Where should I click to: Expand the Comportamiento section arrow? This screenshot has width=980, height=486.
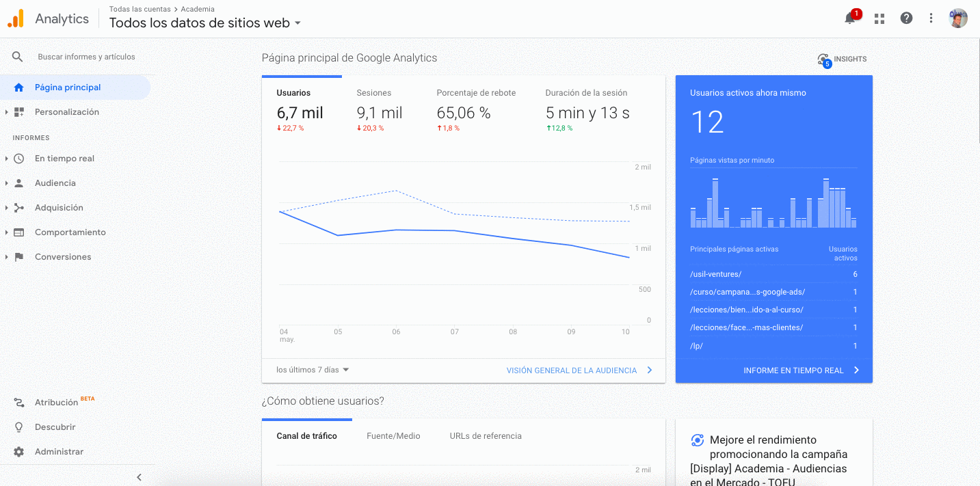point(6,232)
